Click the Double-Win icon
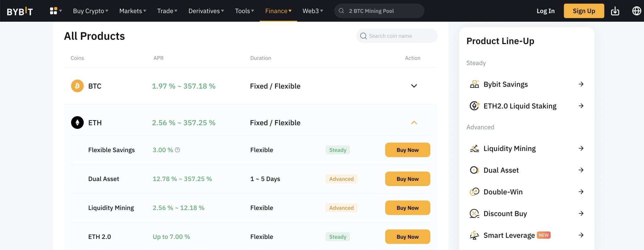Viewport: 644px width, 250px height. coord(474,192)
